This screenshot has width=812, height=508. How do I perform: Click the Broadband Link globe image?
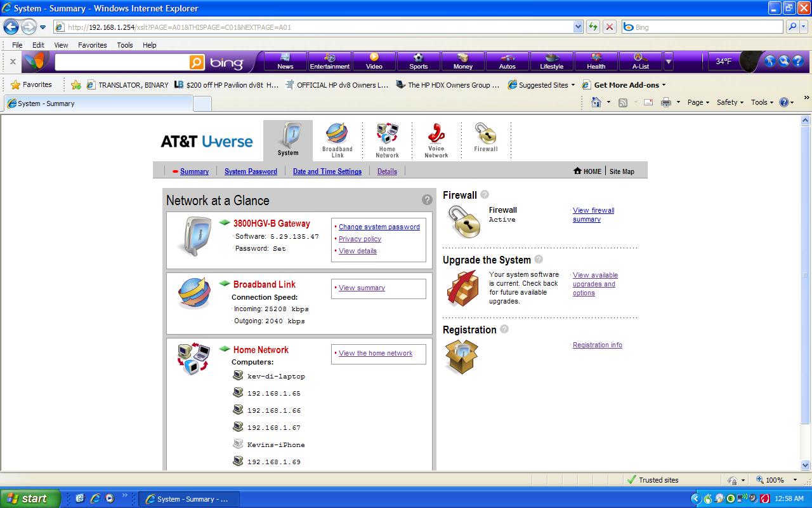tap(194, 293)
